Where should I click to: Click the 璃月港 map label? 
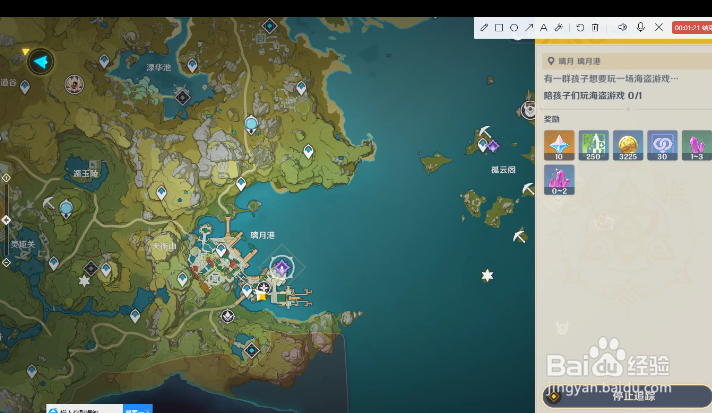click(x=262, y=235)
